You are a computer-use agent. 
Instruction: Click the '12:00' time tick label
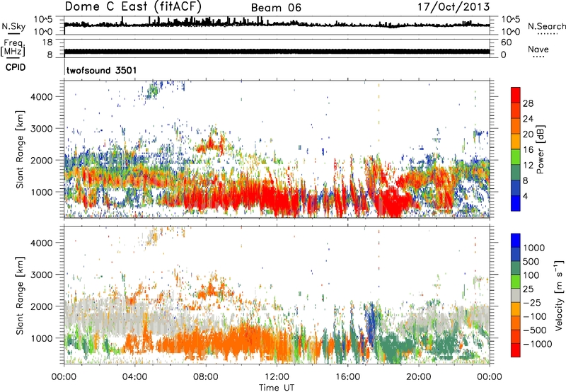(277, 377)
